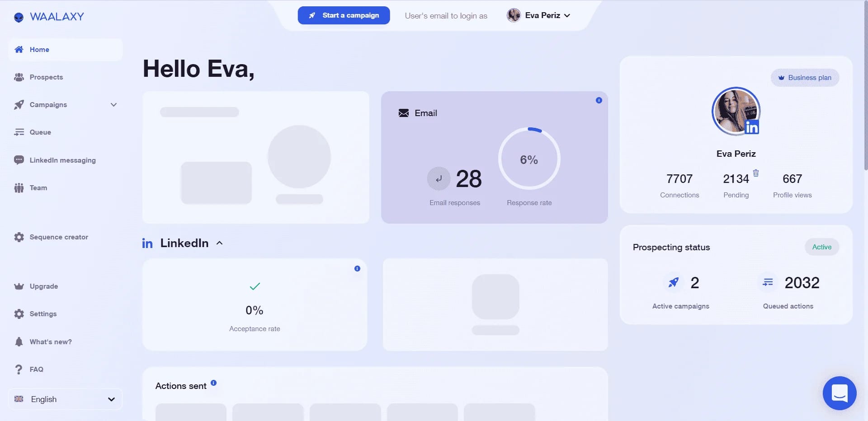Click the Queued actions list icon
The height and width of the screenshot is (421, 868).
click(768, 283)
